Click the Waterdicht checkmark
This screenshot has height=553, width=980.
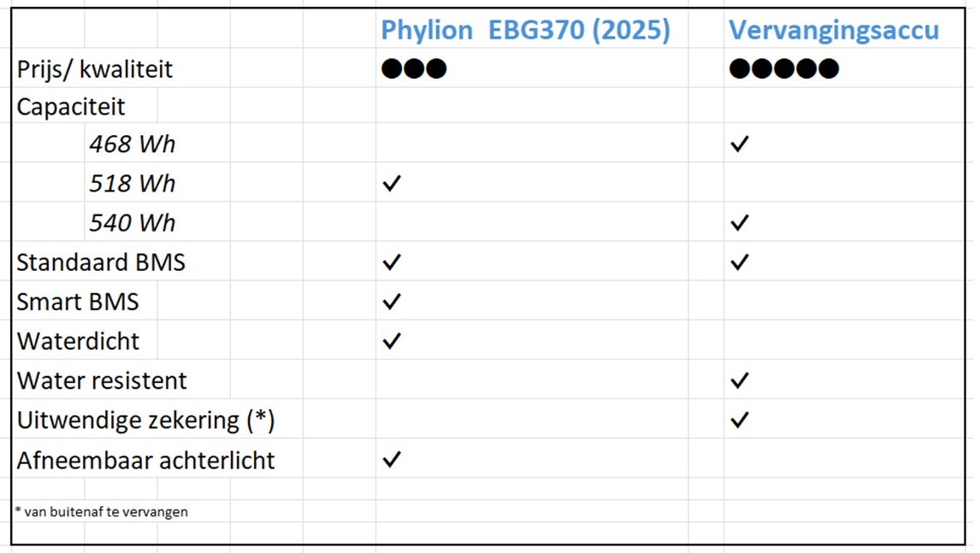(392, 340)
